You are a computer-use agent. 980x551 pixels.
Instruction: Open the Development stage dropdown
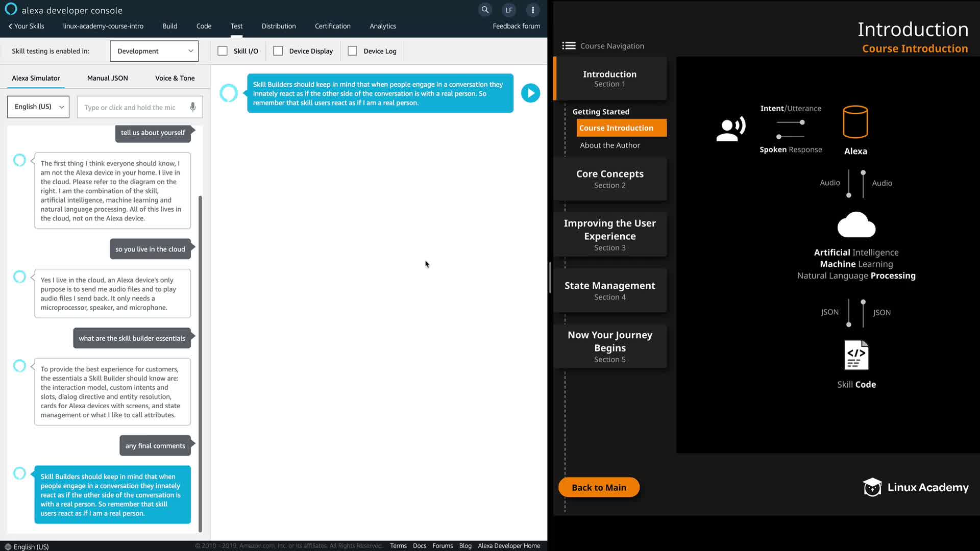[x=154, y=51]
